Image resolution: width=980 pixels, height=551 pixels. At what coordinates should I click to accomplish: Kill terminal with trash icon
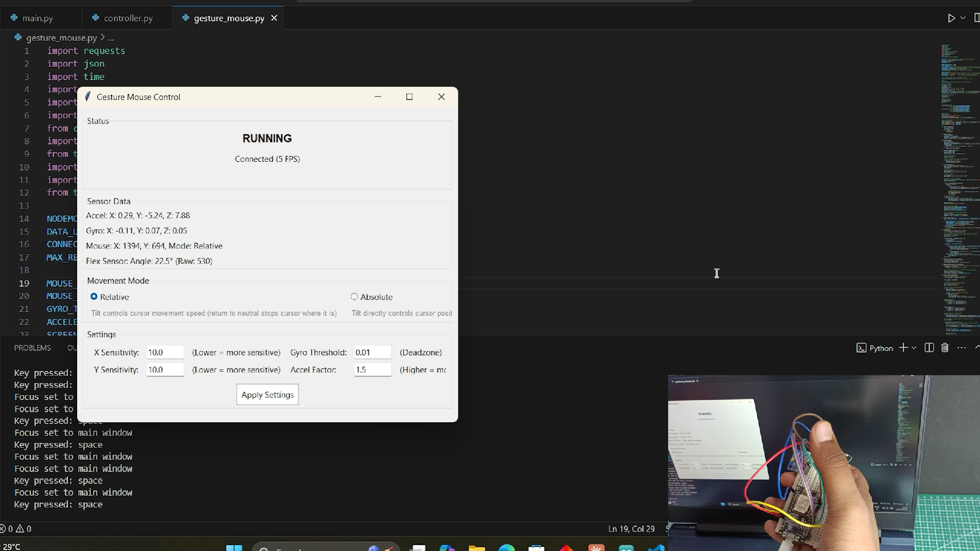click(945, 347)
